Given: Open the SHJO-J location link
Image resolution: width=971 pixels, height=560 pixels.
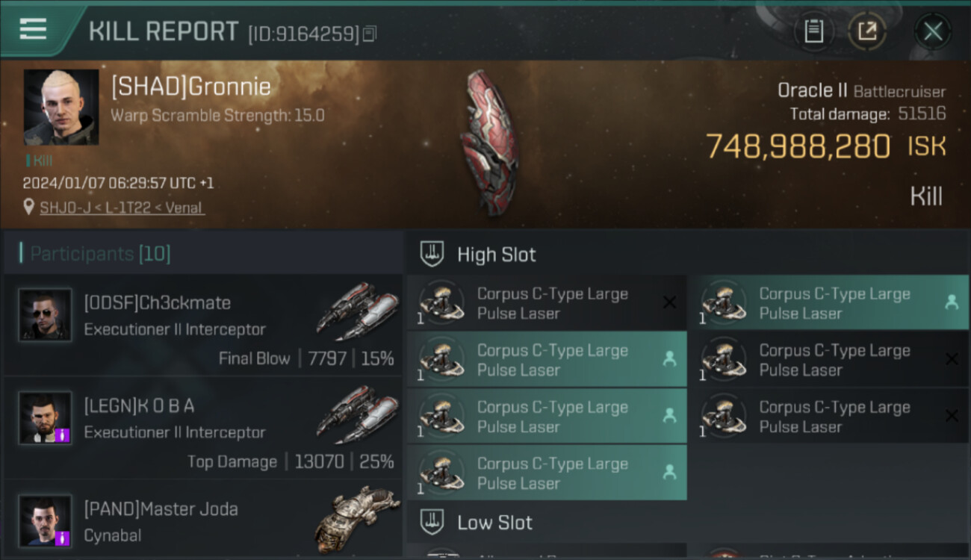Looking at the screenshot, I should click(122, 208).
